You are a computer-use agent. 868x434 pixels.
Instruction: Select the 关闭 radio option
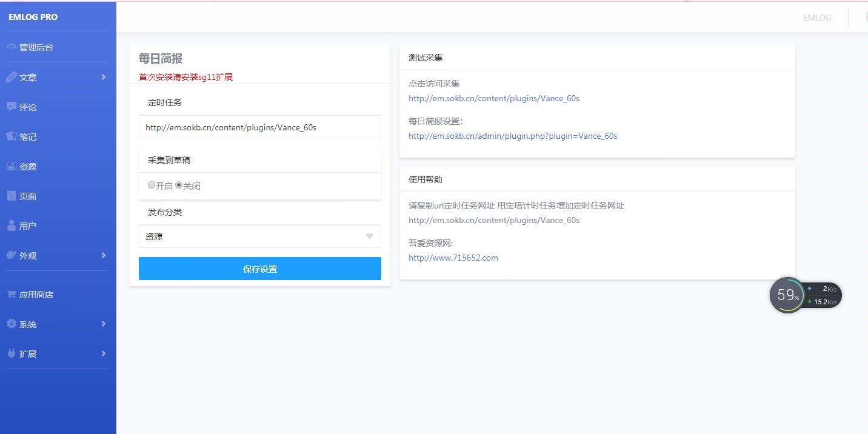[x=178, y=185]
